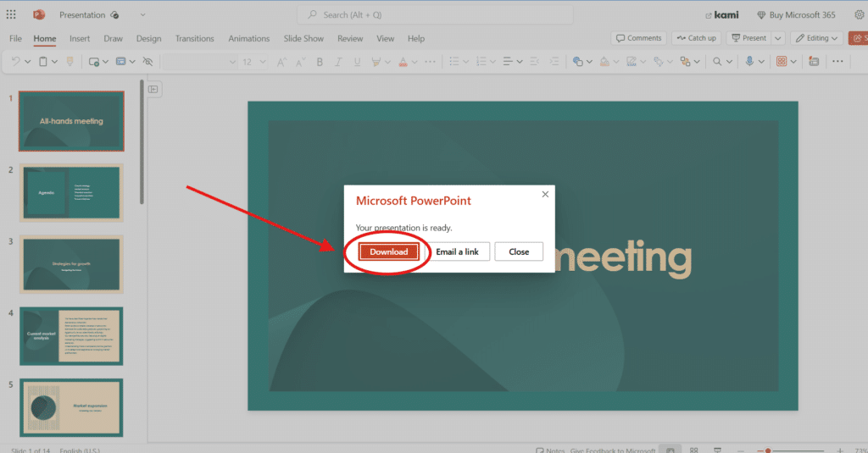This screenshot has width=868, height=453.
Task: Expand the Present options dropdown arrow
Action: [778, 38]
